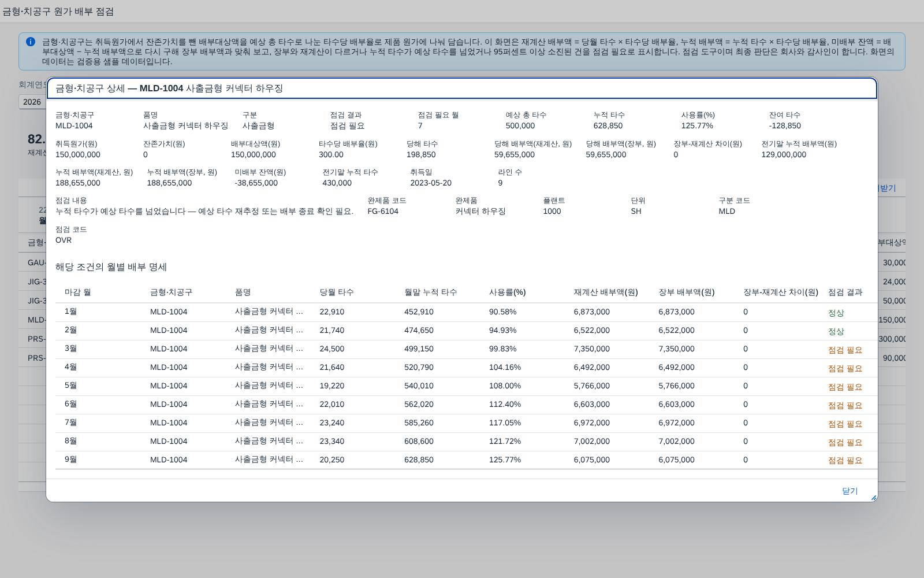
Task: Click the 점검 결과 column header in table
Action: click(845, 292)
